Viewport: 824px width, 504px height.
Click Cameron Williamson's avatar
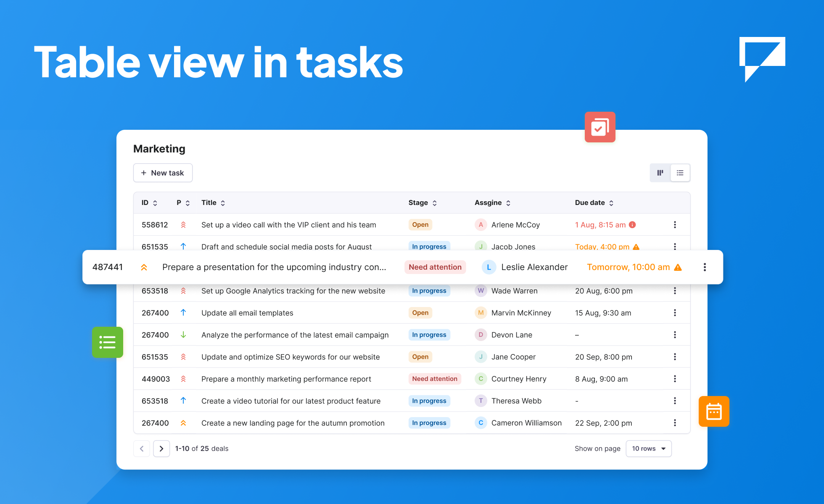(x=481, y=423)
